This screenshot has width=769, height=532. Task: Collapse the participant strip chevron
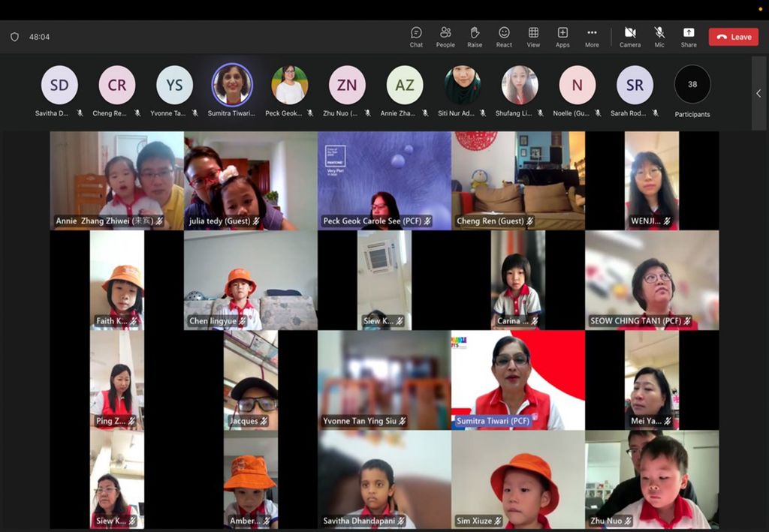coord(758,93)
